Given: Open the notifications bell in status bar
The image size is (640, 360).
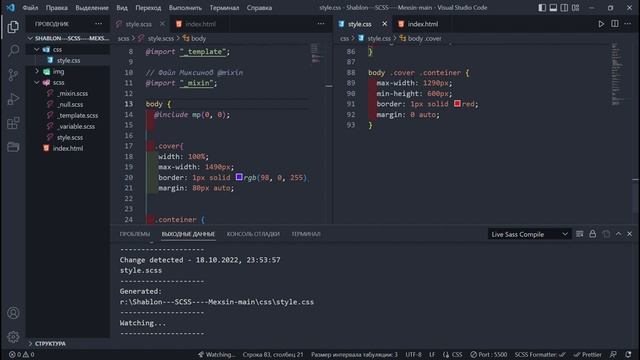Looking at the screenshot, I should click(628, 355).
